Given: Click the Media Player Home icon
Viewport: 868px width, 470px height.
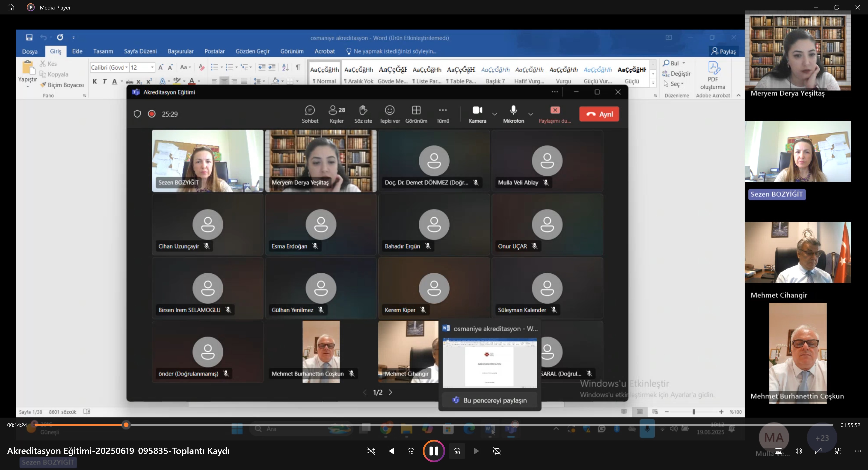Looking at the screenshot, I should click(x=11, y=7).
